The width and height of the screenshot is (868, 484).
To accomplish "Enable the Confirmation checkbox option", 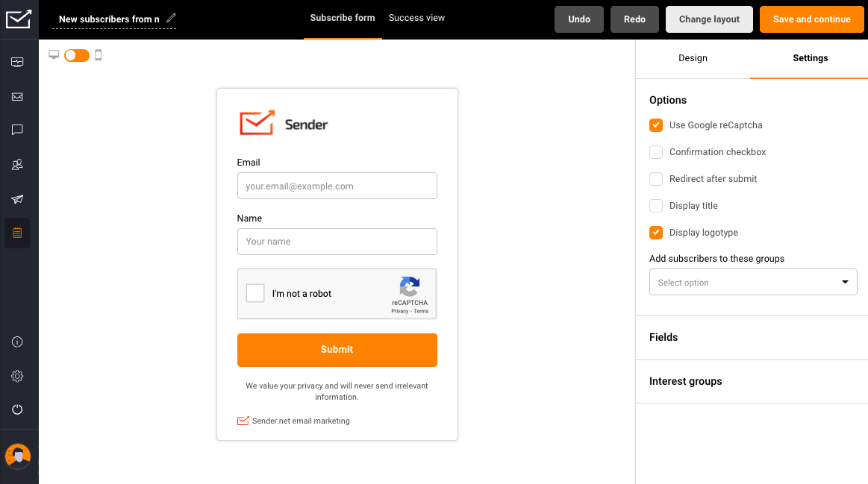I will 656,152.
